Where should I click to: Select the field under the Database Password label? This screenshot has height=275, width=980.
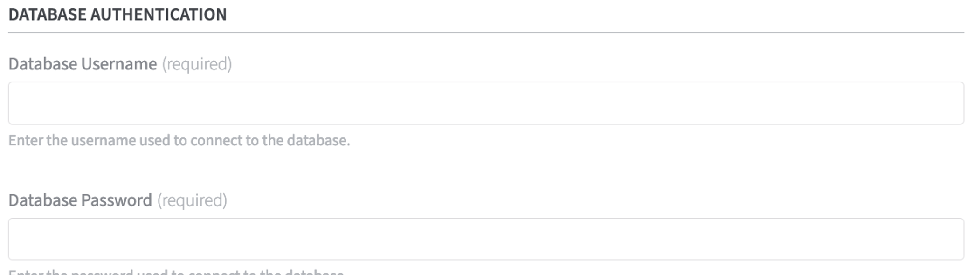pos(486,239)
